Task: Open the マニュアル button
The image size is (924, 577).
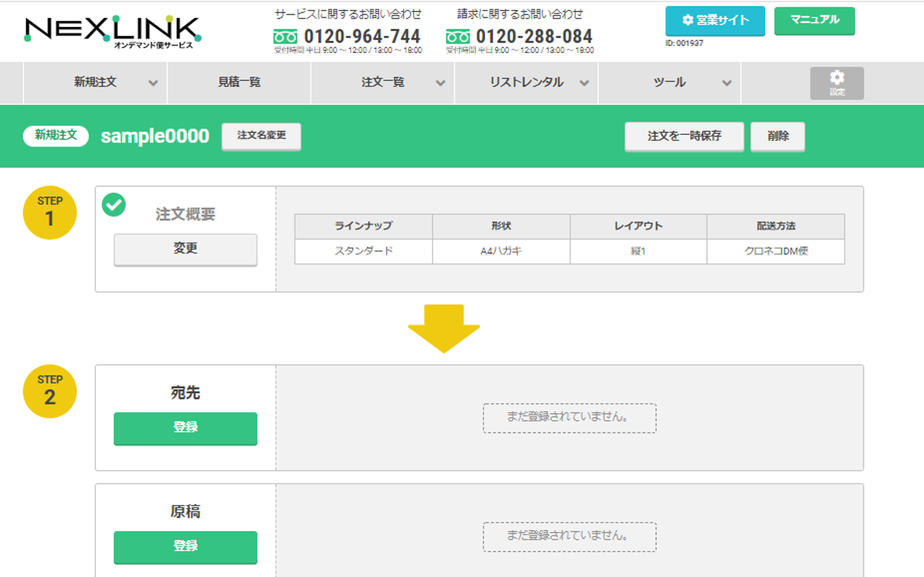Action: pos(814,21)
